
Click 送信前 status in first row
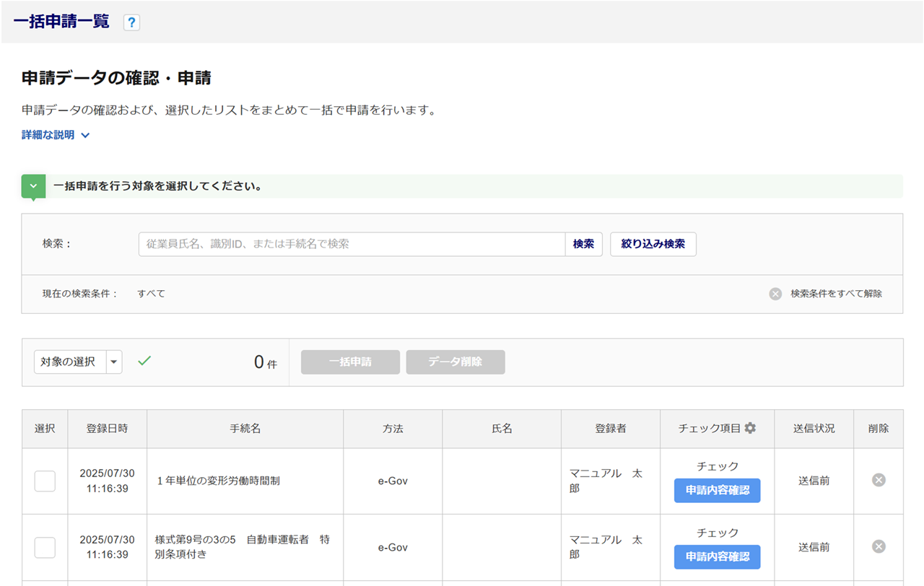pos(814,481)
